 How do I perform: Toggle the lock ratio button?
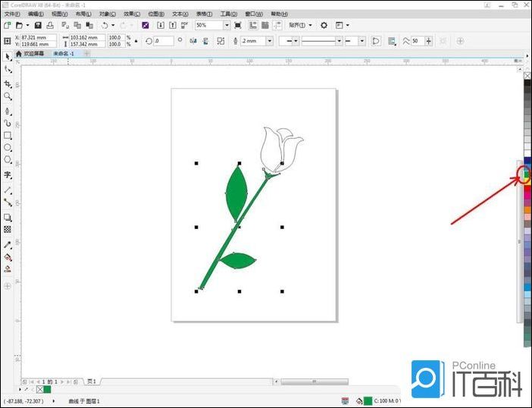tap(137, 41)
